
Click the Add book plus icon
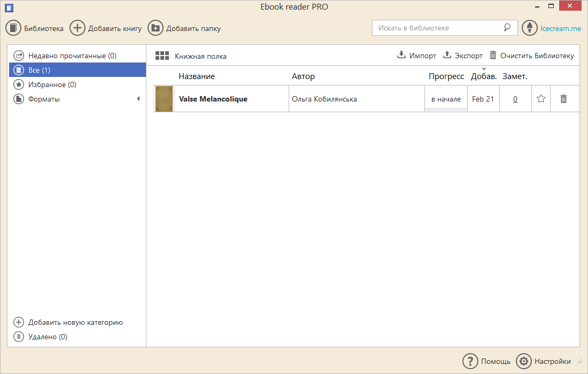78,28
